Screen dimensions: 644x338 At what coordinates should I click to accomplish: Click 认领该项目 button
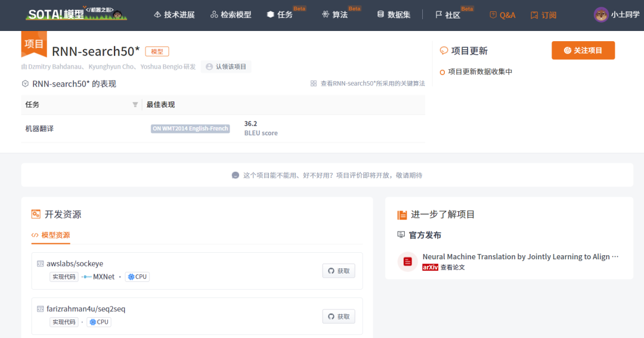tap(226, 67)
